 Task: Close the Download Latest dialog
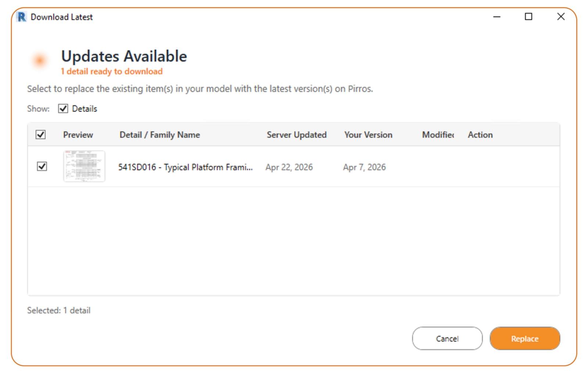561,17
